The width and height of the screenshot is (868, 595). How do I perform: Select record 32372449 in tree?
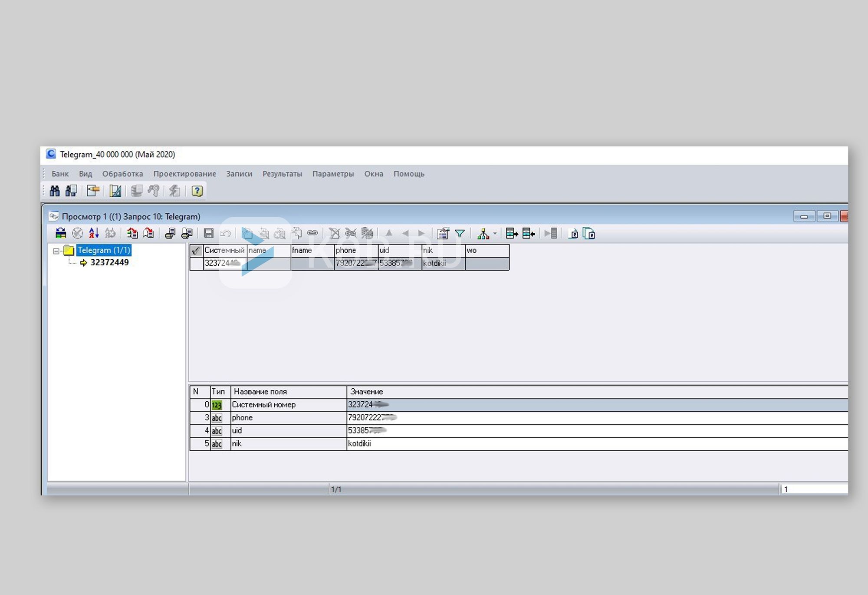[x=109, y=262]
